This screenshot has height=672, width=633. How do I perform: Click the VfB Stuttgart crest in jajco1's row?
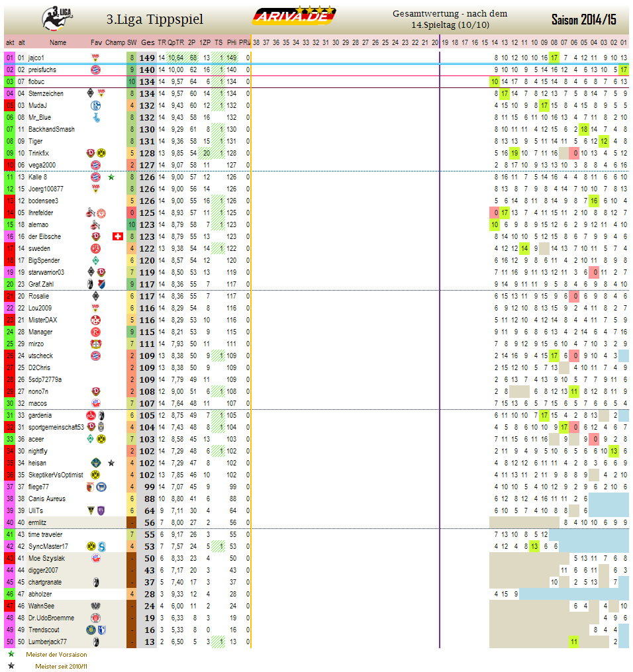pyautogui.click(x=95, y=58)
